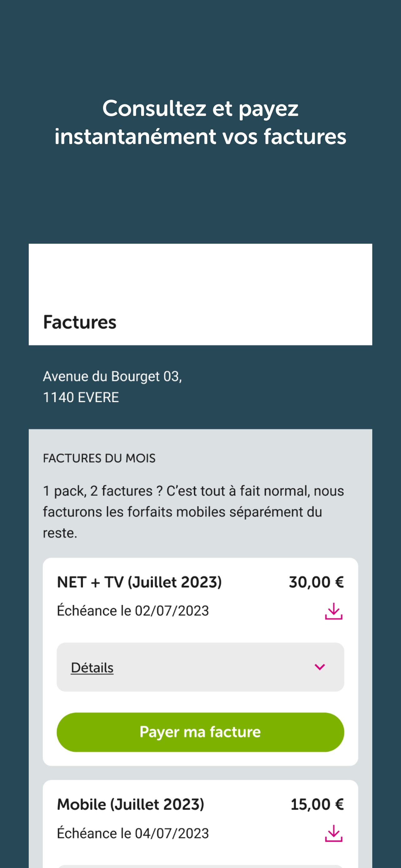Tap the 'facturons les forfaits mobiles' line

point(182,512)
